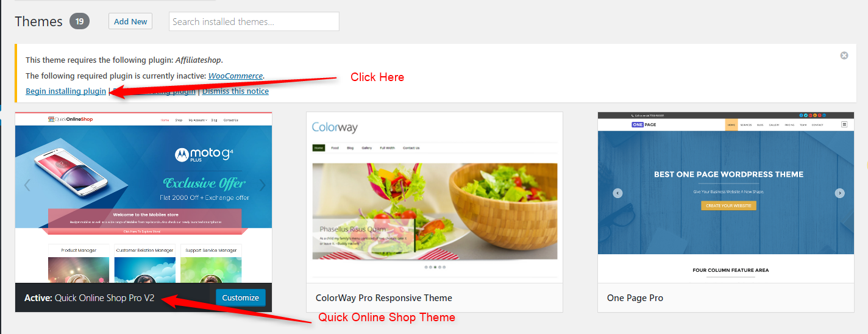Click the left slider arrow in Quick Online Shop preview

[27, 185]
